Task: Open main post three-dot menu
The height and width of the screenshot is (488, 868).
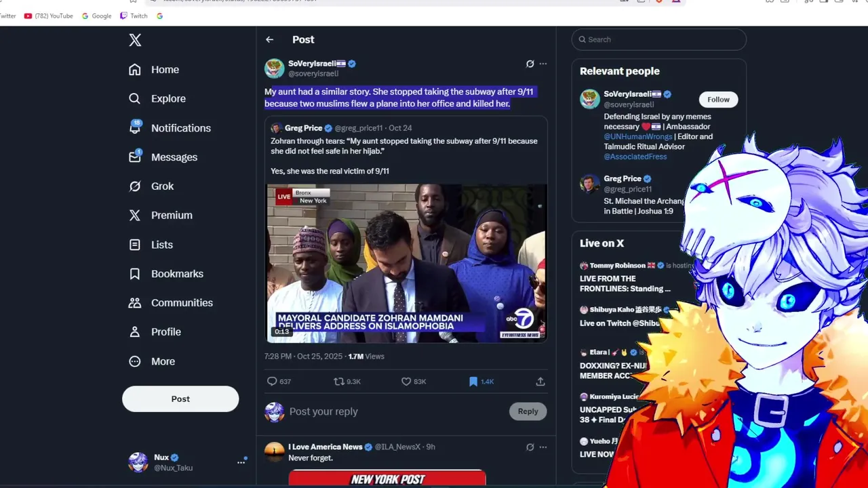Action: tap(542, 64)
